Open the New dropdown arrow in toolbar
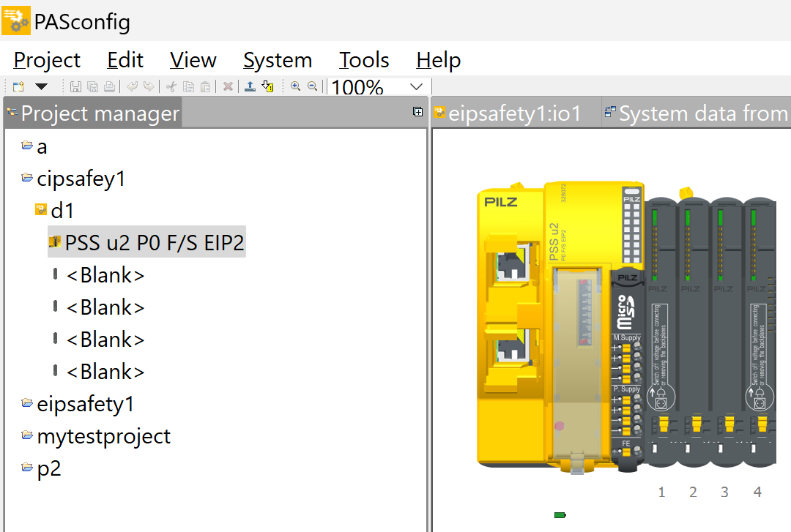The image size is (791, 532). 41,87
